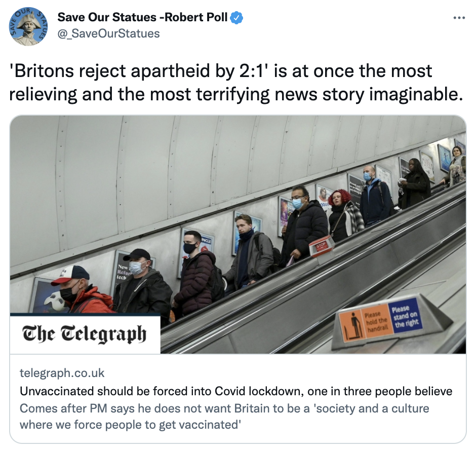Viewport: 476px width, 451px height.
Task: Click the tweet line mentioning 'most terrifying news story'
Action: point(236,94)
